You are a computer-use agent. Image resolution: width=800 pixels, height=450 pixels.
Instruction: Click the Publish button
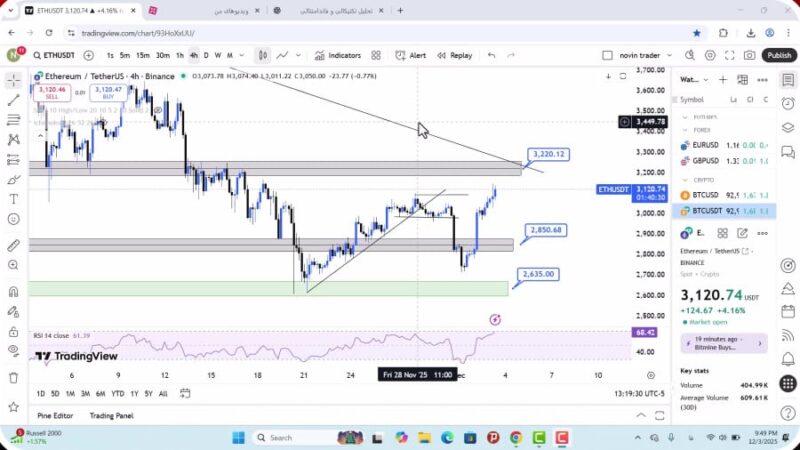coord(778,55)
